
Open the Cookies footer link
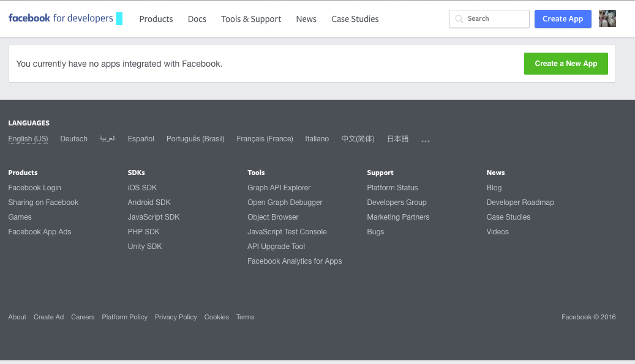[x=216, y=317]
